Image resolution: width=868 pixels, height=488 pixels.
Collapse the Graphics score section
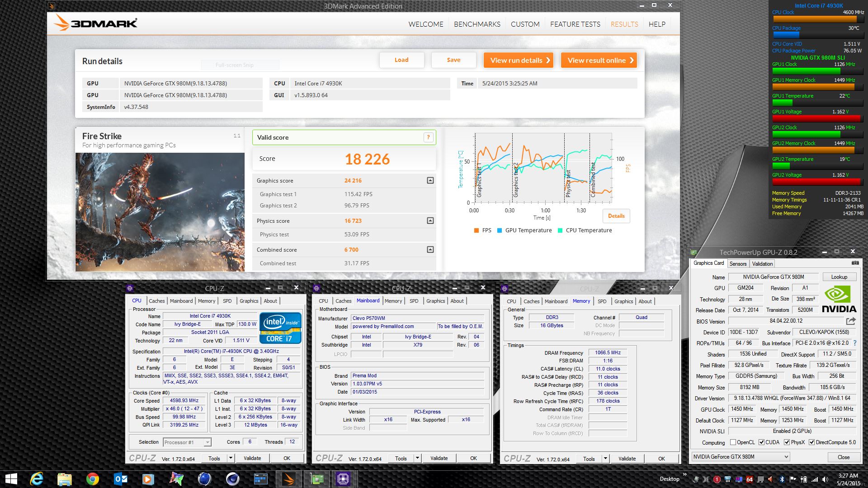point(430,180)
